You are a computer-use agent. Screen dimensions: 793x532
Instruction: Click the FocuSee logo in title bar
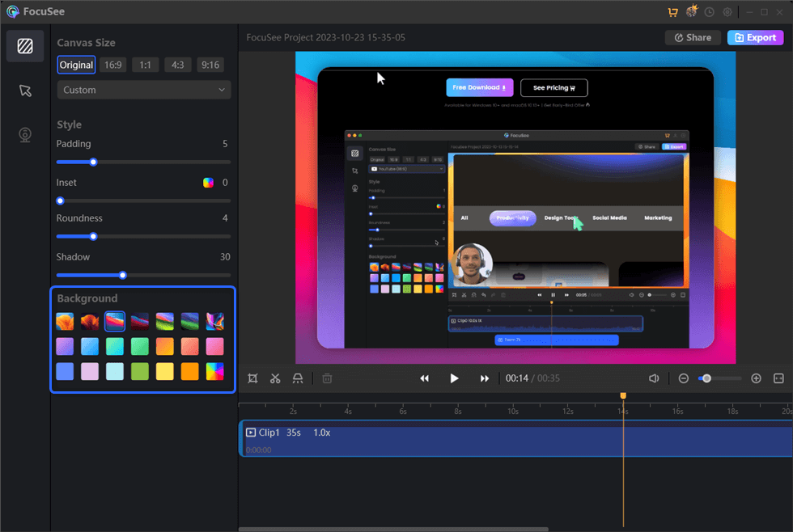point(13,11)
